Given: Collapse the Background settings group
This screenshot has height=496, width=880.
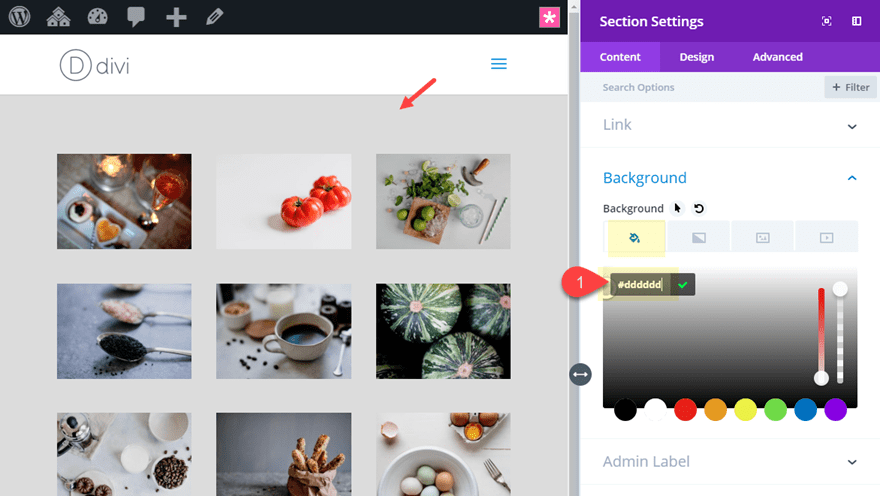Looking at the screenshot, I should tap(852, 178).
